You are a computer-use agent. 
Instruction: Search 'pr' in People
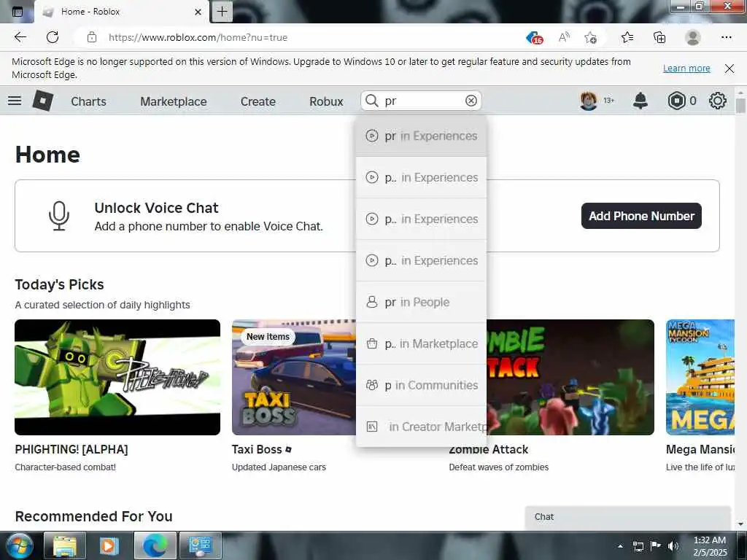pos(421,303)
